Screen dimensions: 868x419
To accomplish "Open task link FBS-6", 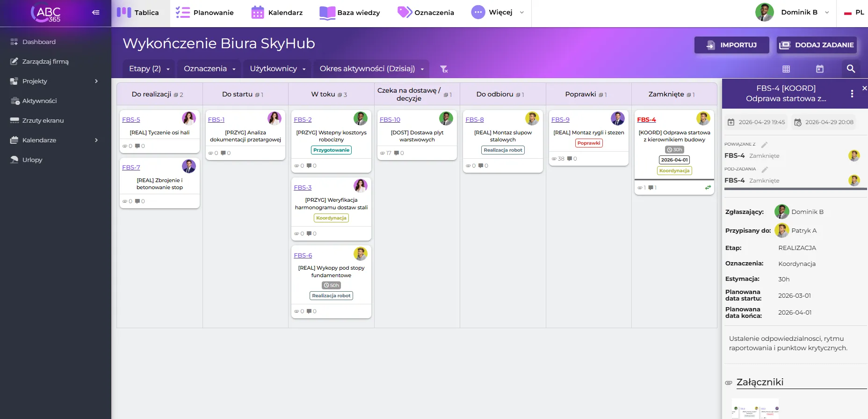I will coord(303,256).
